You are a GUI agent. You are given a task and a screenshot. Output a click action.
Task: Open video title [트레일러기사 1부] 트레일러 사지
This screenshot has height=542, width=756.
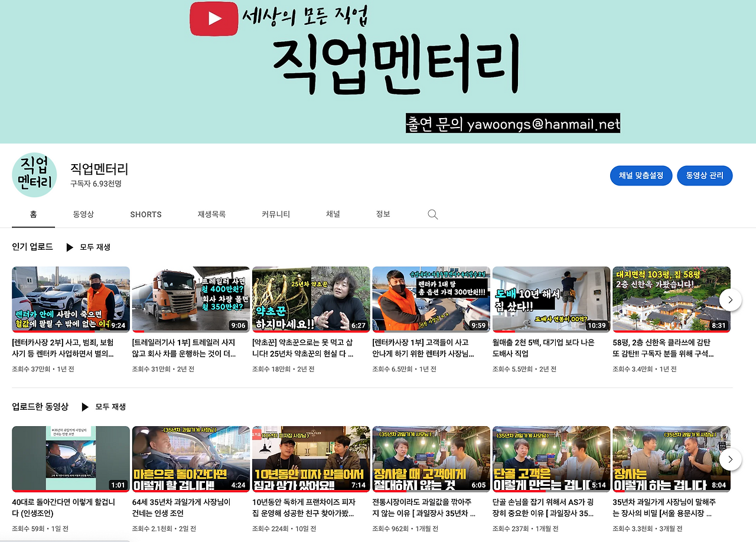[x=184, y=348]
